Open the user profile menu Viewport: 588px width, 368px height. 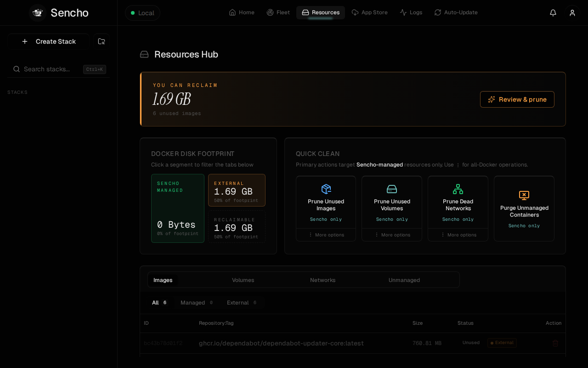point(572,13)
